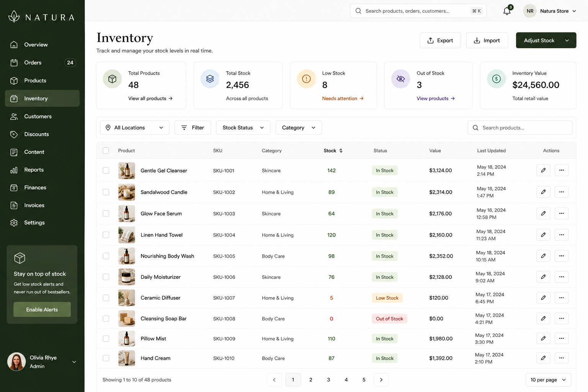Expand the Olivia Rhye user menu
588x392 pixels.
pyautogui.click(x=74, y=362)
